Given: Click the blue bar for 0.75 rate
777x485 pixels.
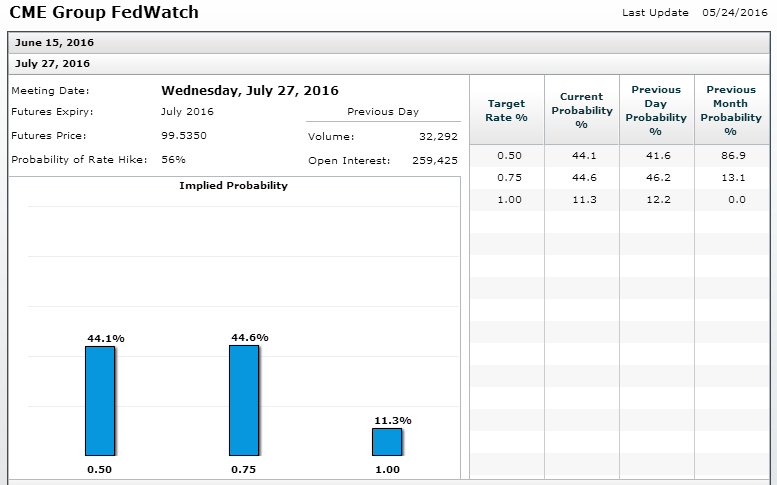Looking at the screenshot, I should [244, 400].
